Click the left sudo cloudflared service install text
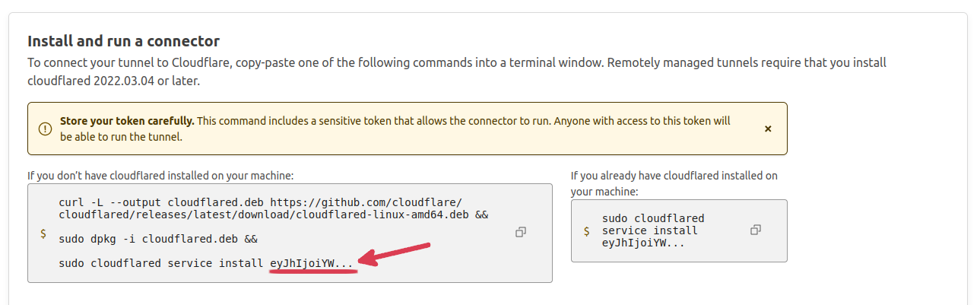The image size is (980, 305). [x=161, y=264]
